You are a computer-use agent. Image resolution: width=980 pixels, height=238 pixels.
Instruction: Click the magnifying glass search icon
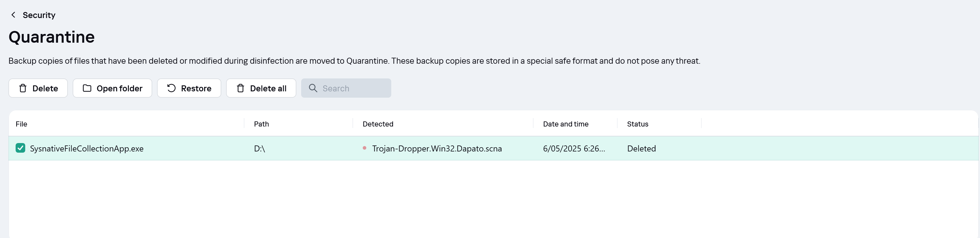(313, 88)
